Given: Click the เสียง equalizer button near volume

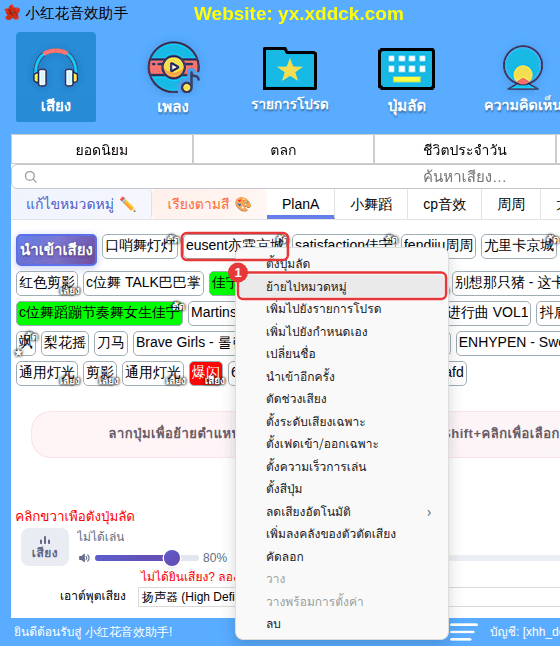Looking at the screenshot, I should tap(45, 547).
